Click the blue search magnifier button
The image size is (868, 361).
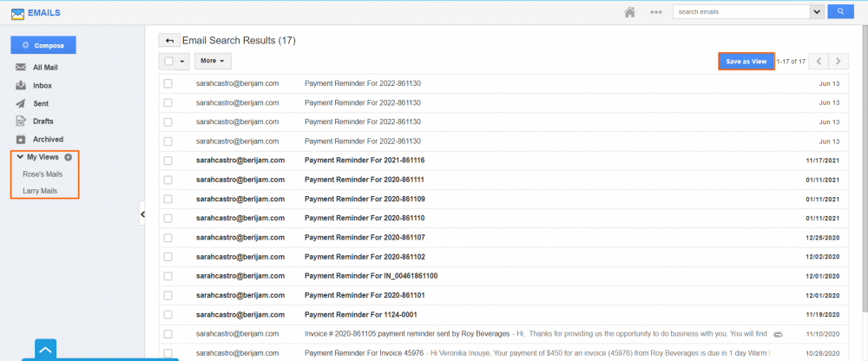840,12
